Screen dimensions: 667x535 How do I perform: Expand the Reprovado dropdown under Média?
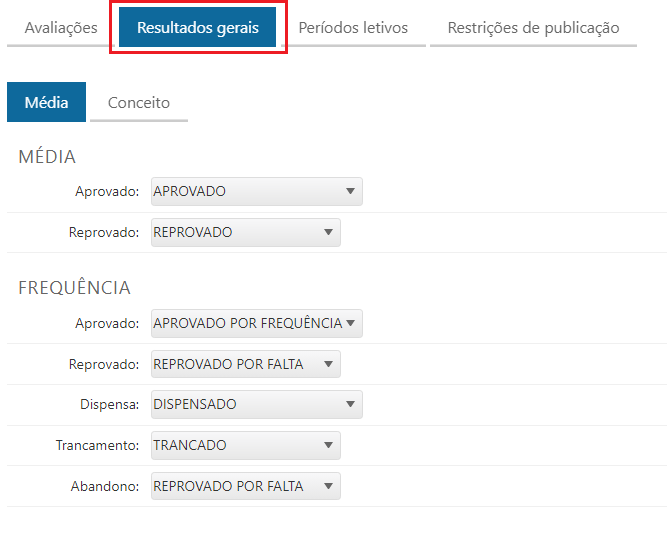tap(245, 233)
